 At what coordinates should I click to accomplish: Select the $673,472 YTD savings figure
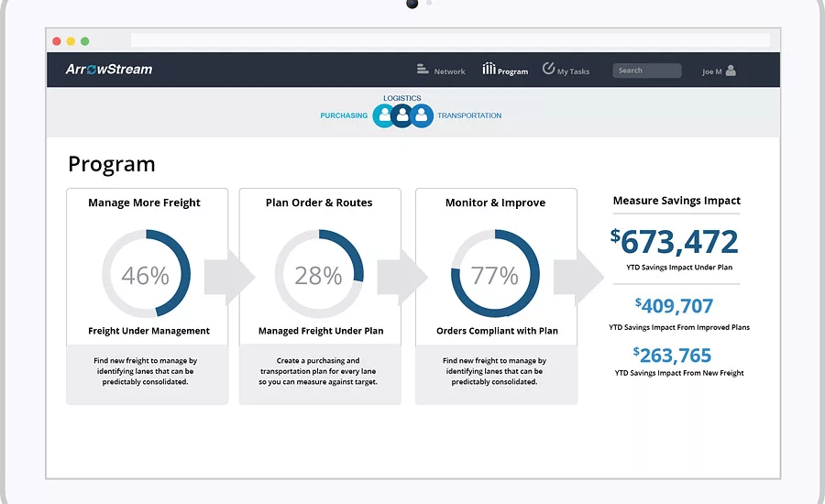(674, 242)
